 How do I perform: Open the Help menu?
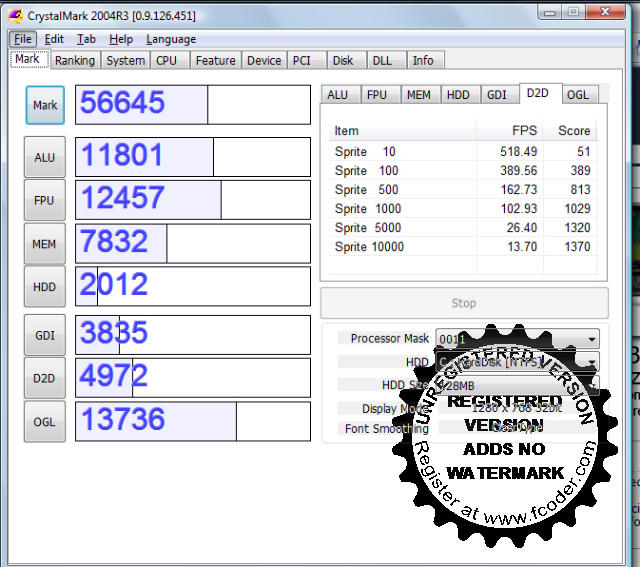pos(121,39)
